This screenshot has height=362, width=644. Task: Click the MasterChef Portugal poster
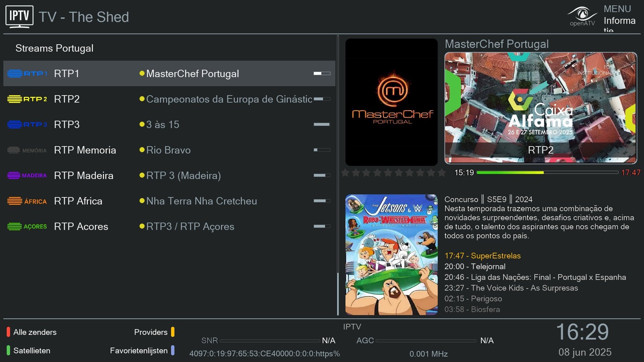[391, 102]
